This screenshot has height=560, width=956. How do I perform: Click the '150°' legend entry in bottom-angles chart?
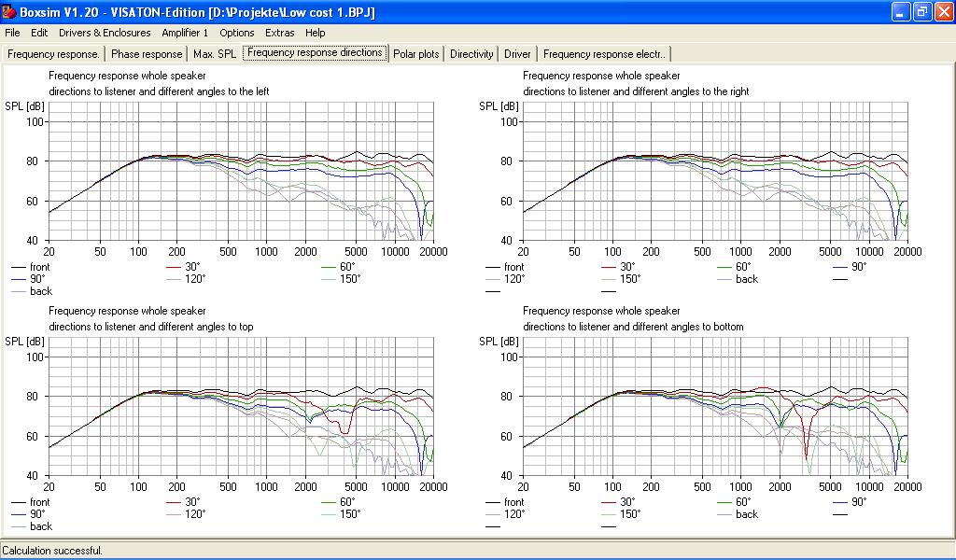[621, 514]
